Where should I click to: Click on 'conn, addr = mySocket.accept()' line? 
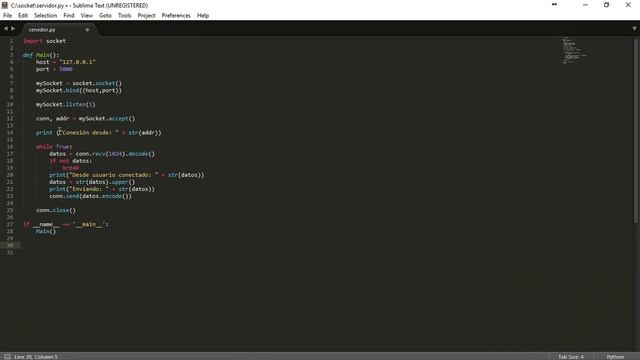pyautogui.click(x=85, y=119)
